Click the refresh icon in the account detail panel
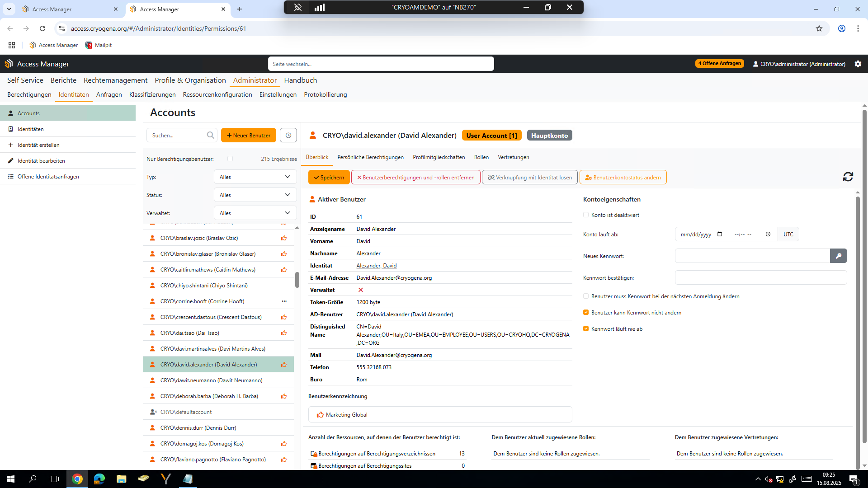This screenshot has width=868, height=488. click(848, 177)
